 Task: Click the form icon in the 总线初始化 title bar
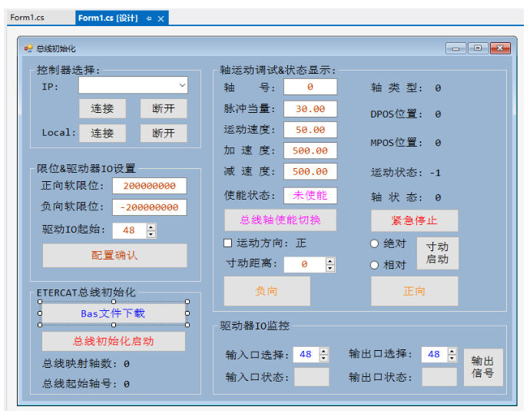[x=28, y=48]
